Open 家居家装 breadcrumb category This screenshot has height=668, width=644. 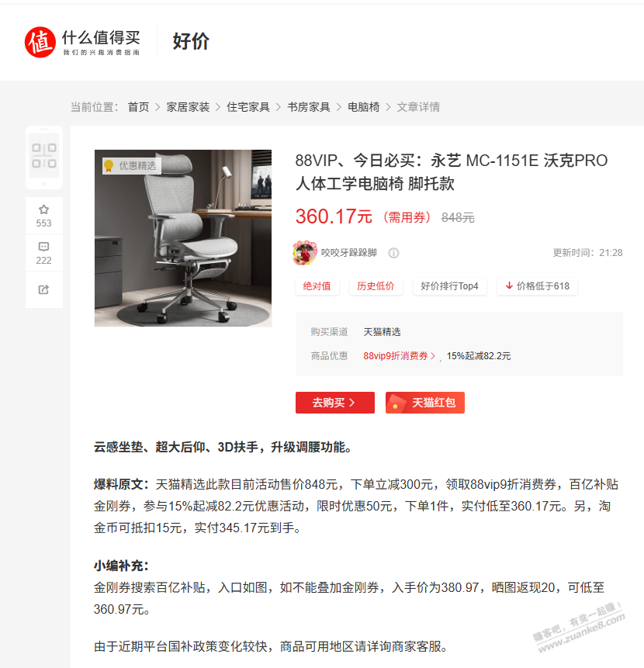188,107
